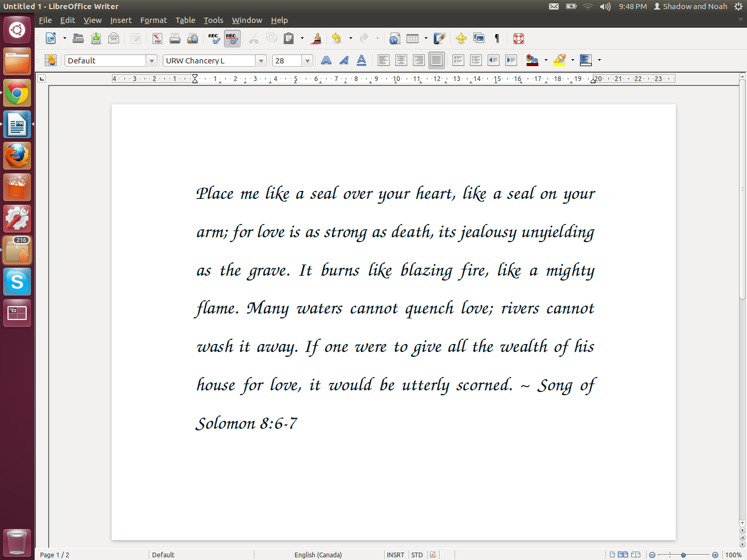
Task: Click the Save document icon
Action: pyautogui.click(x=96, y=38)
